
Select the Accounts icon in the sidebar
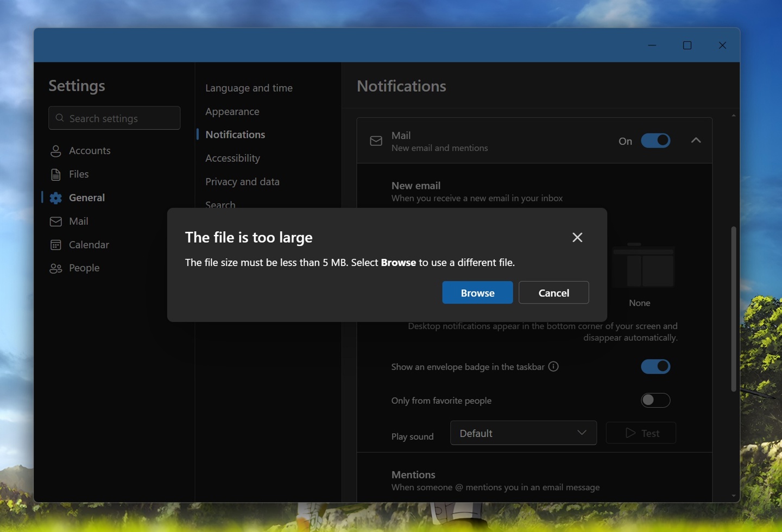tap(56, 150)
